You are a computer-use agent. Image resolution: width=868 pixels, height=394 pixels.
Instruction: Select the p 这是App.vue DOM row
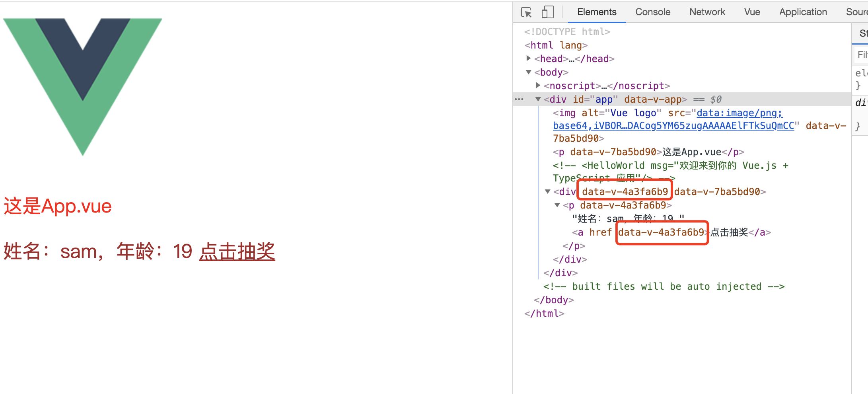coord(648,152)
